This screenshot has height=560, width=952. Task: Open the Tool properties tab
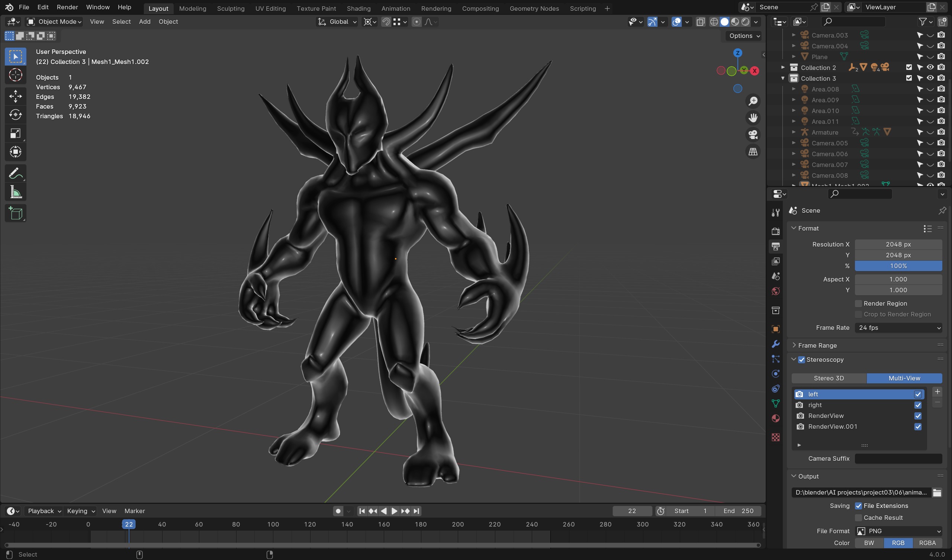point(776,213)
